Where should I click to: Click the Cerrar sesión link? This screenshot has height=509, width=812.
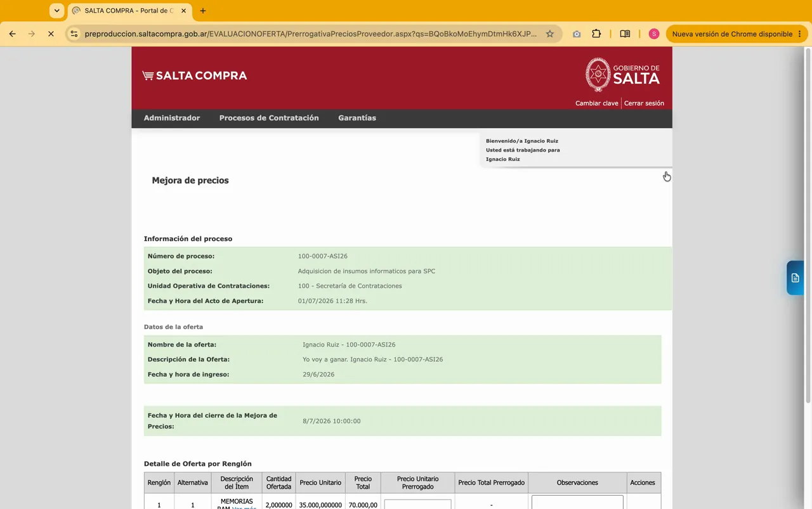pos(644,103)
